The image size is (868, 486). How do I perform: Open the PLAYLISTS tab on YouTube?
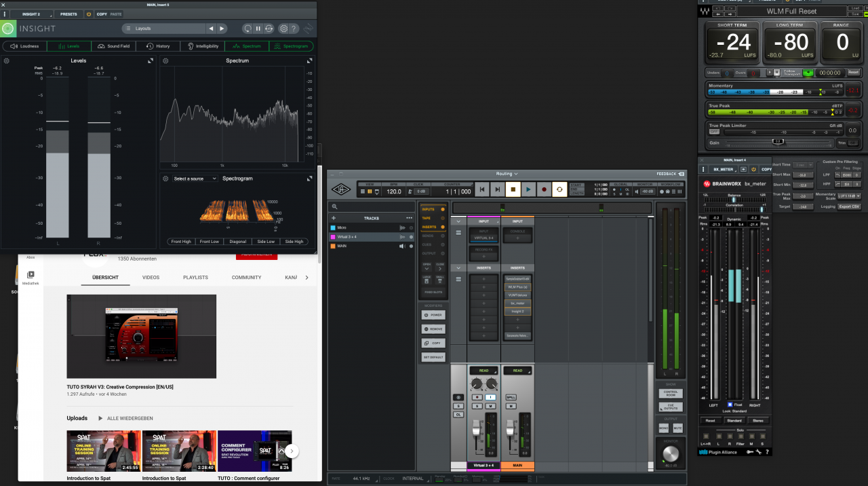195,278
